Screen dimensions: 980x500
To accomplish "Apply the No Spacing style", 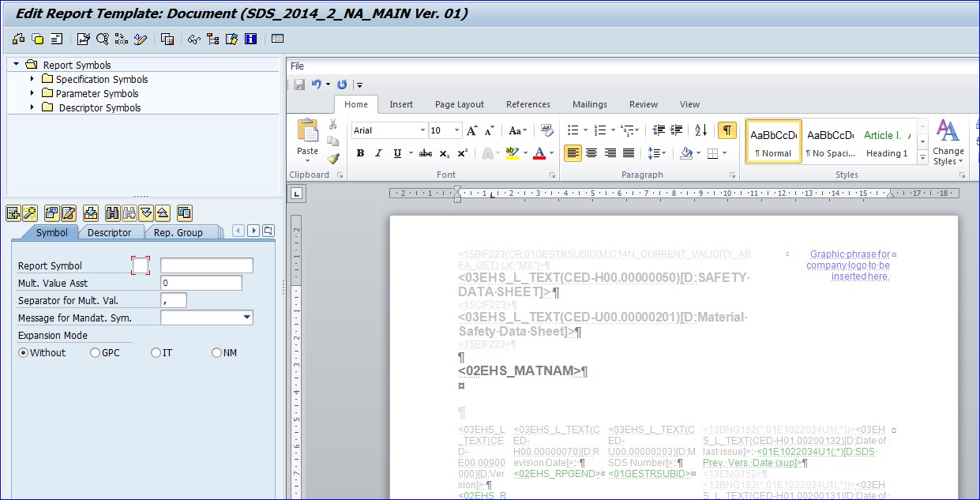I will pyautogui.click(x=830, y=141).
